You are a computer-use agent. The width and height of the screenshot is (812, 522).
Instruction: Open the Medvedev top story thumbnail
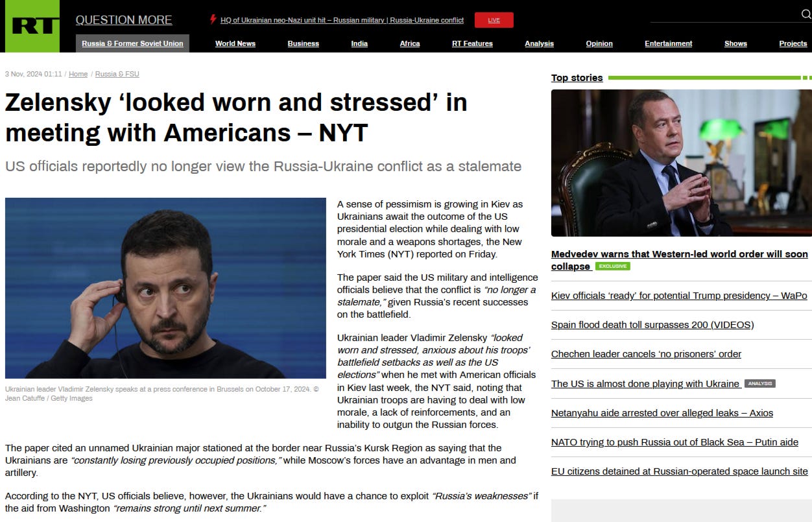coord(681,163)
